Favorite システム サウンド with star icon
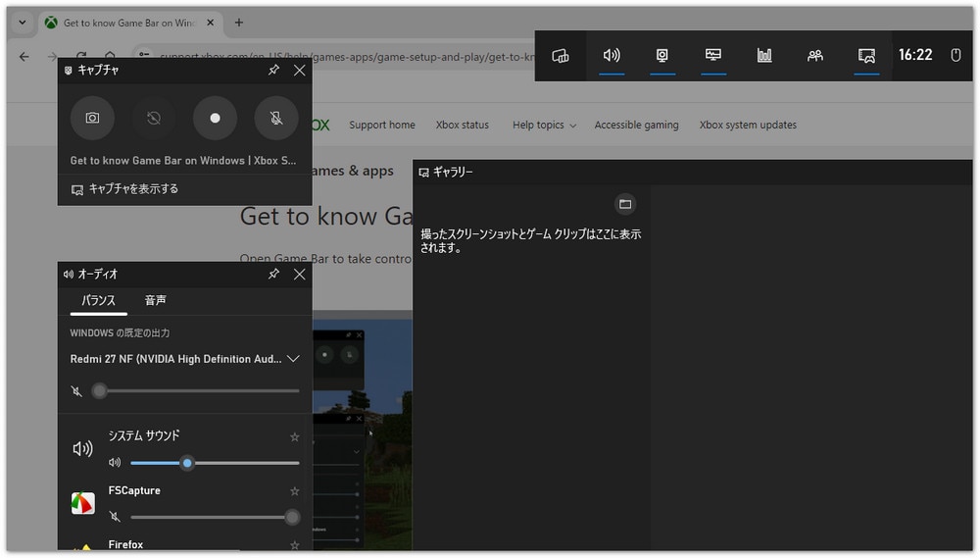Viewport: 980px width, 558px height. (294, 437)
